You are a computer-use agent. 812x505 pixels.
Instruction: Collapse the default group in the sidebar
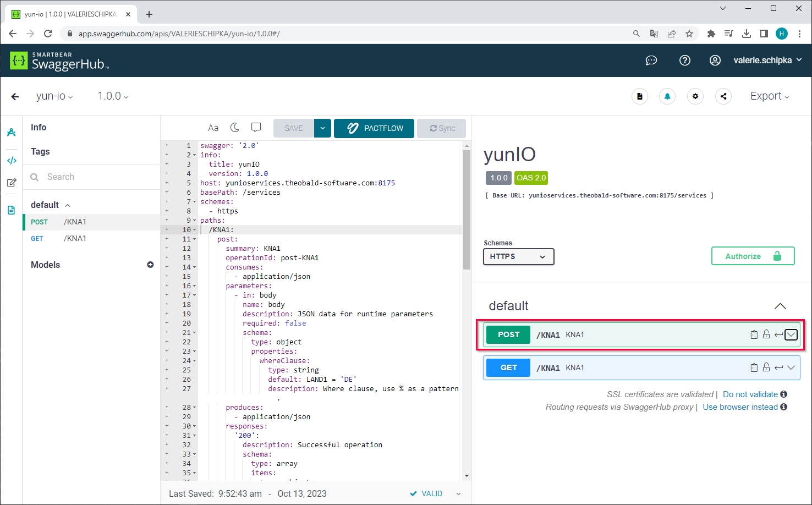68,205
